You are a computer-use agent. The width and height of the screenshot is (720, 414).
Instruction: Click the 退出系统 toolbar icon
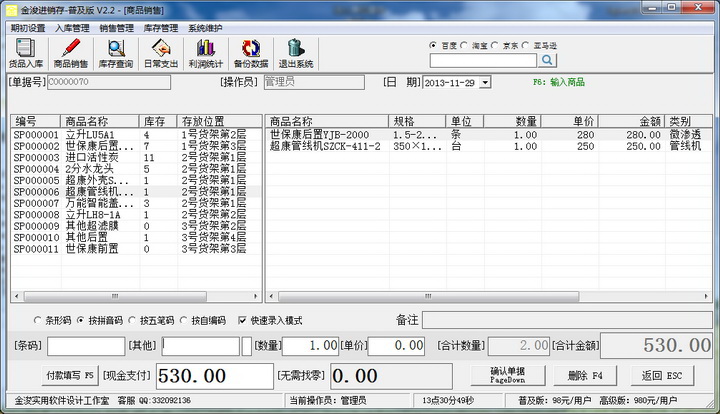pyautogui.click(x=295, y=53)
